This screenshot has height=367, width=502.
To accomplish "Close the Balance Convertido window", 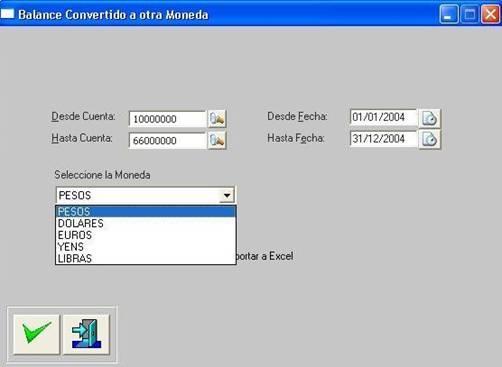I will click(490, 14).
